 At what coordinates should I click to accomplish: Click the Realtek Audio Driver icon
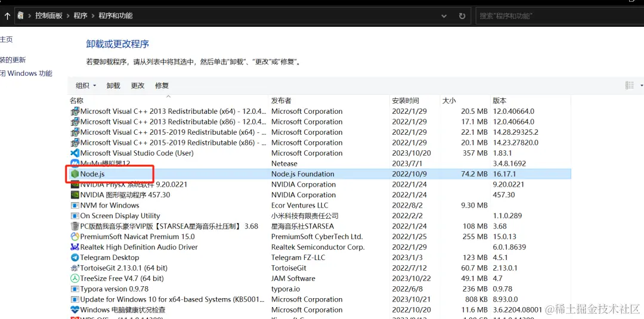tap(75, 247)
